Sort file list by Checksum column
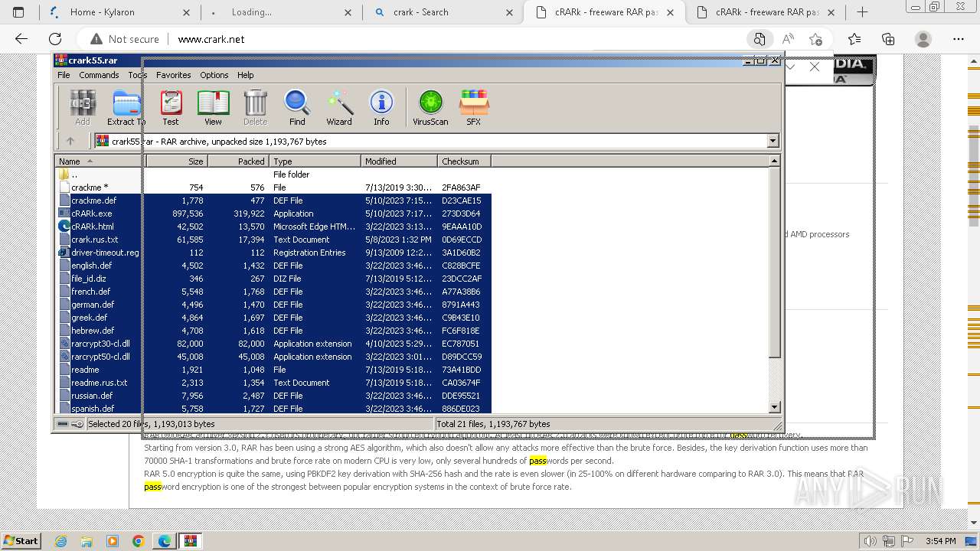 point(464,161)
